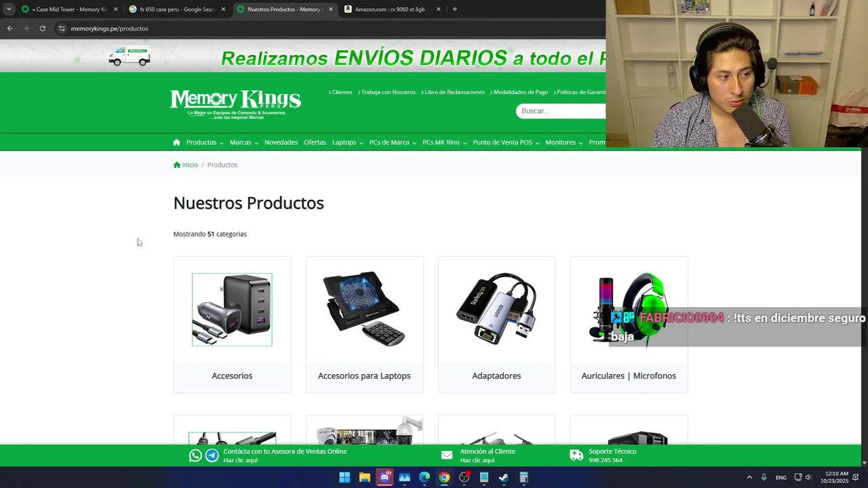Switch to the fx 650 case peru Google tab
The image size is (868, 488).
[x=177, y=9]
